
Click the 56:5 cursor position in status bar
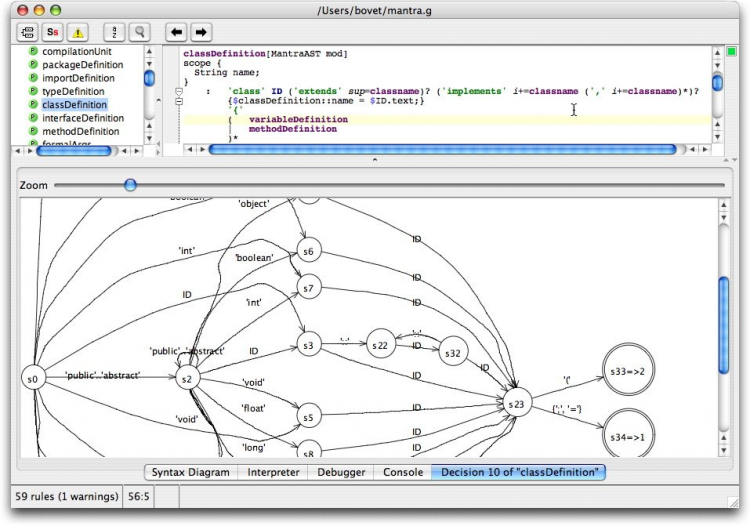click(139, 496)
